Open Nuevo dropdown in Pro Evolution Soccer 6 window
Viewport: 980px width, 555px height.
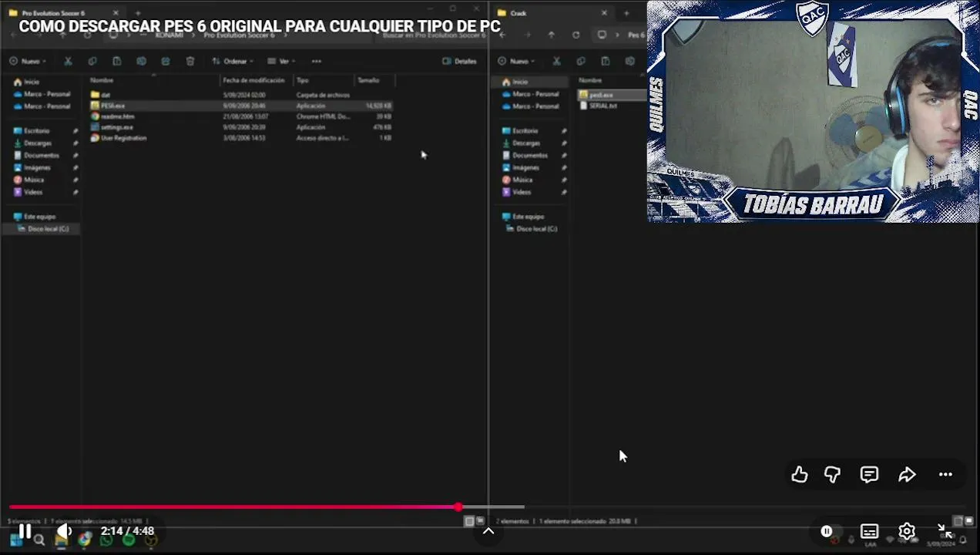[28, 61]
